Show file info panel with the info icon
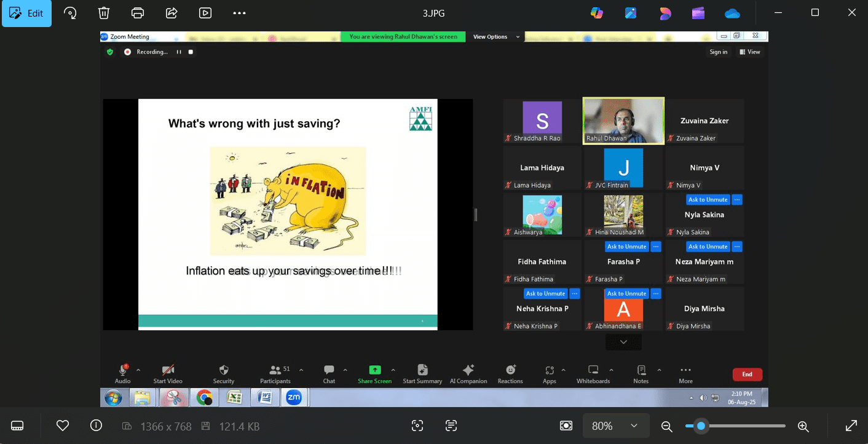Screen dimensions: 868x444 click(x=96, y=426)
